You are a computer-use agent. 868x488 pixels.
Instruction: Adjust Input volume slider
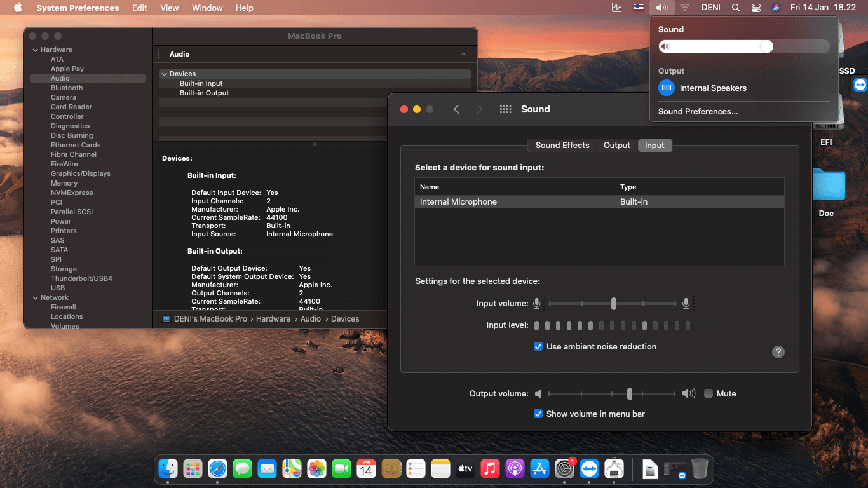[x=613, y=304]
